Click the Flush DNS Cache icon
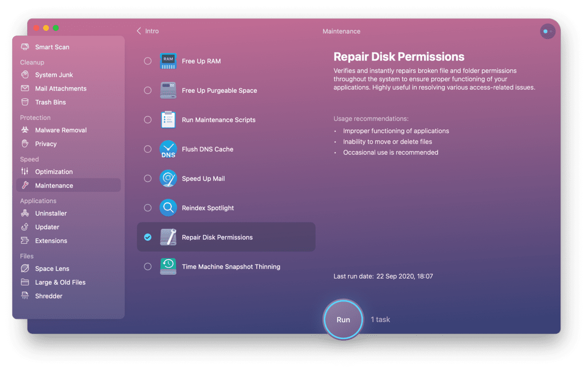The height and width of the screenshot is (370, 588). pos(168,149)
